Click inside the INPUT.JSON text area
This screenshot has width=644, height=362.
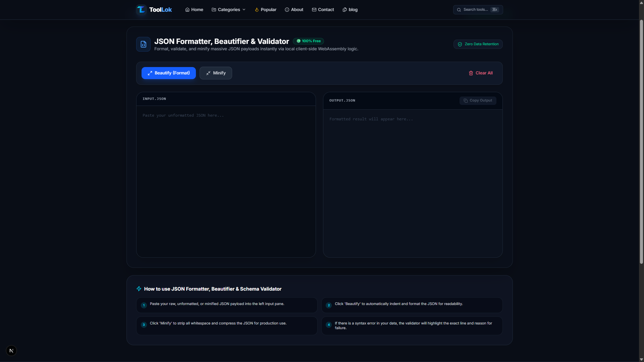tap(226, 181)
